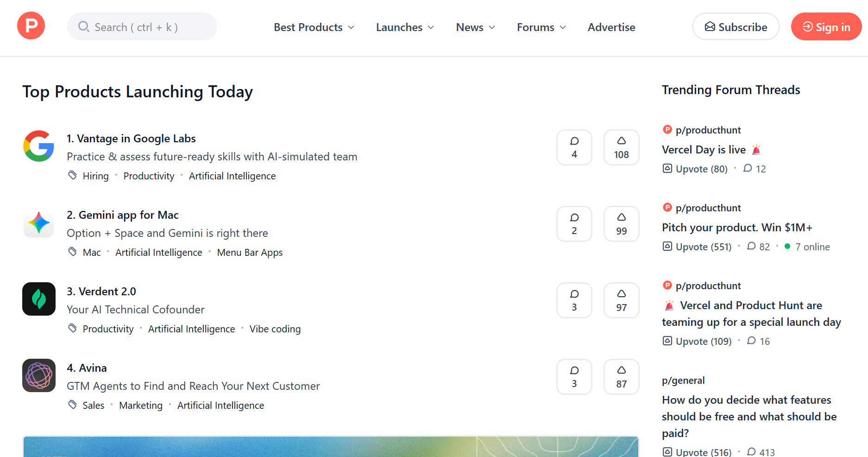Upvote Vantage in Google Labs (108)
868x457 pixels.
(x=622, y=147)
